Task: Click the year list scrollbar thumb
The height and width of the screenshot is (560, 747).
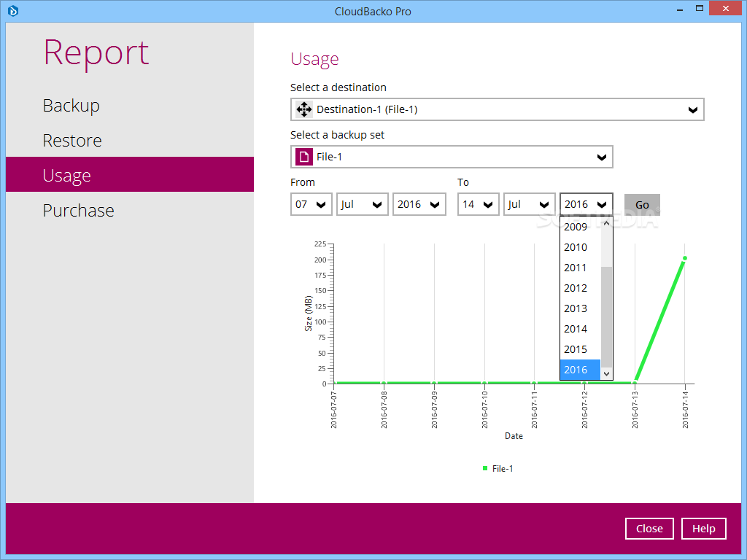Action: [606, 318]
